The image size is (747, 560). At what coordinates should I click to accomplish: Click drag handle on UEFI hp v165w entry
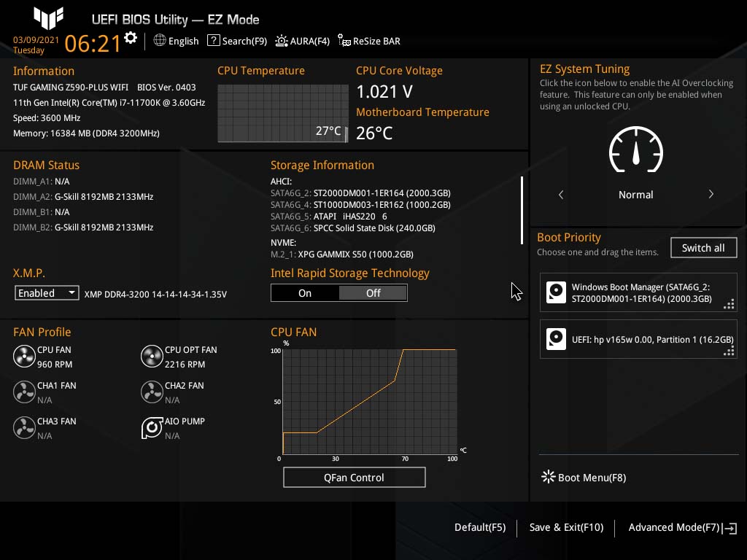coord(729,351)
